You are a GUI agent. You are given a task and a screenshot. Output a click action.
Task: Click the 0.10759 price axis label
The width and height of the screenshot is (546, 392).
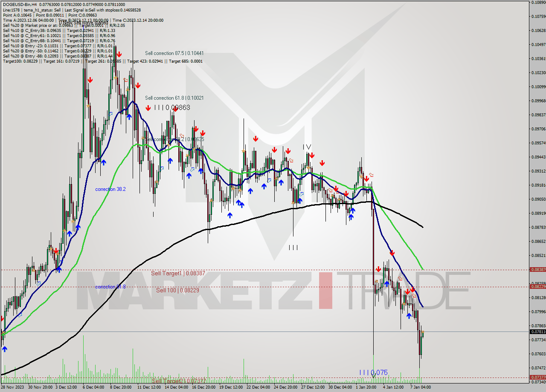pos(539,17)
